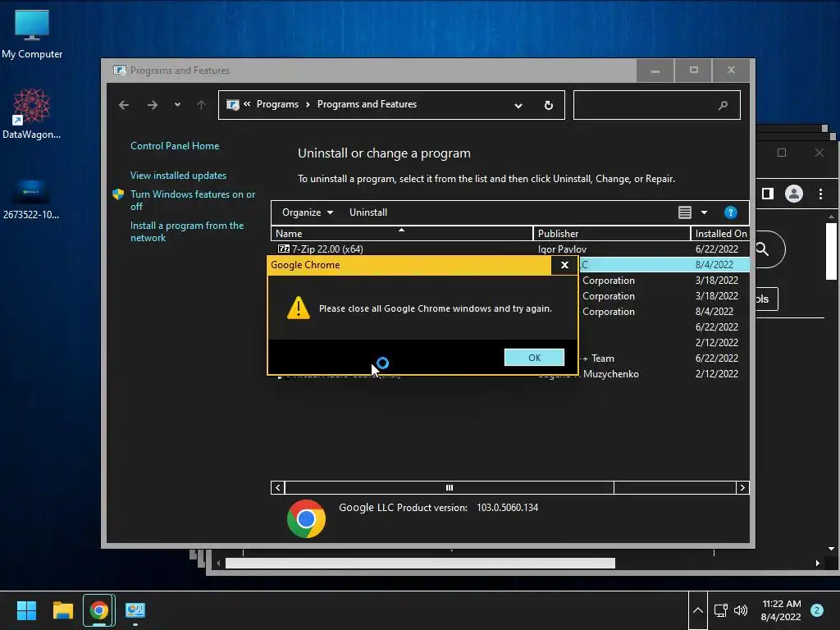840x630 pixels.
Task: Sort by the Publisher column
Action: coord(612,234)
